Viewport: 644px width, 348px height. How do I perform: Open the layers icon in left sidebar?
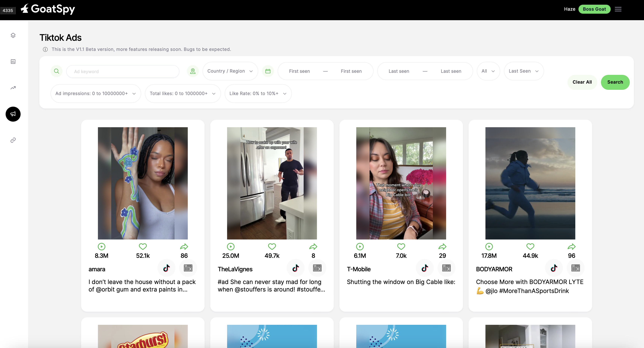tap(13, 36)
